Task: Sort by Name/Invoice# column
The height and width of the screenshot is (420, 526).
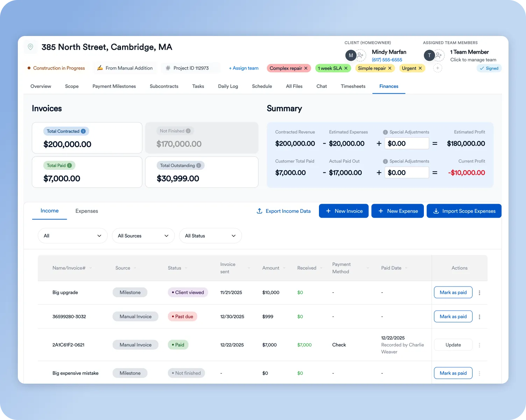Action: [91, 268]
